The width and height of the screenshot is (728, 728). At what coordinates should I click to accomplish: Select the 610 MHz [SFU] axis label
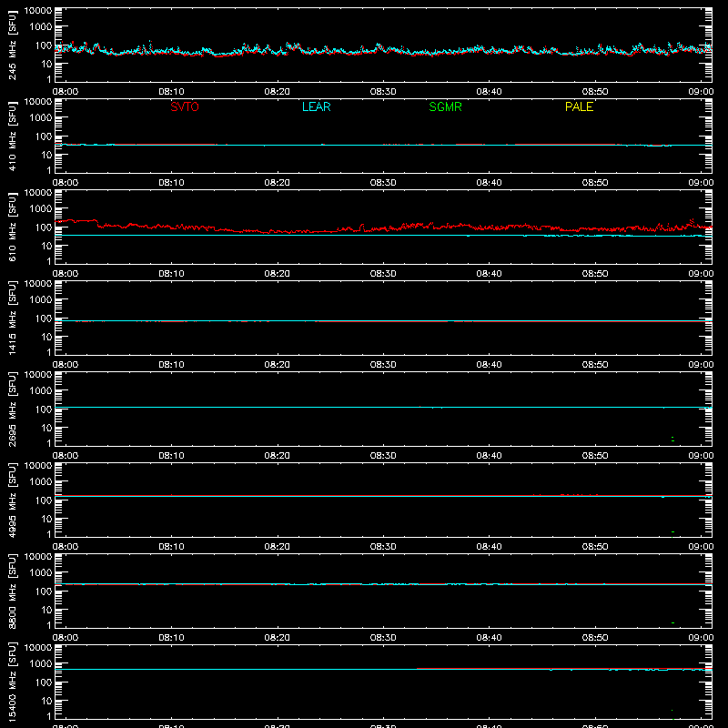[x=12, y=227]
